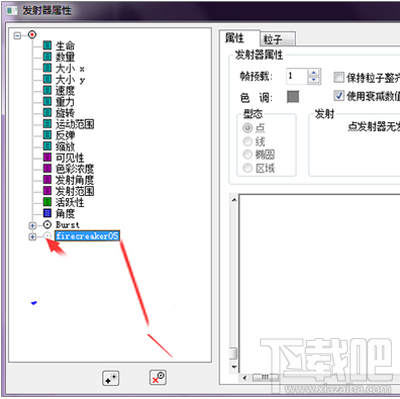
Task: Click the add particle type button
Action: pyautogui.click(x=111, y=379)
